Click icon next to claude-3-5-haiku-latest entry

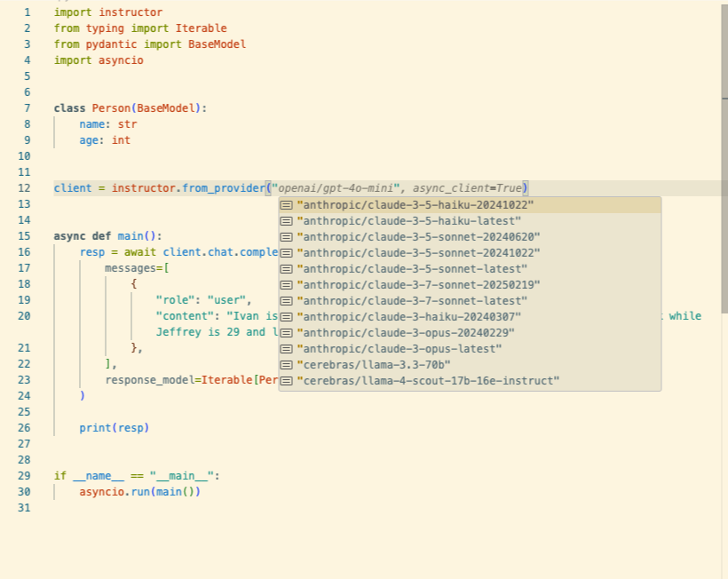pos(287,221)
